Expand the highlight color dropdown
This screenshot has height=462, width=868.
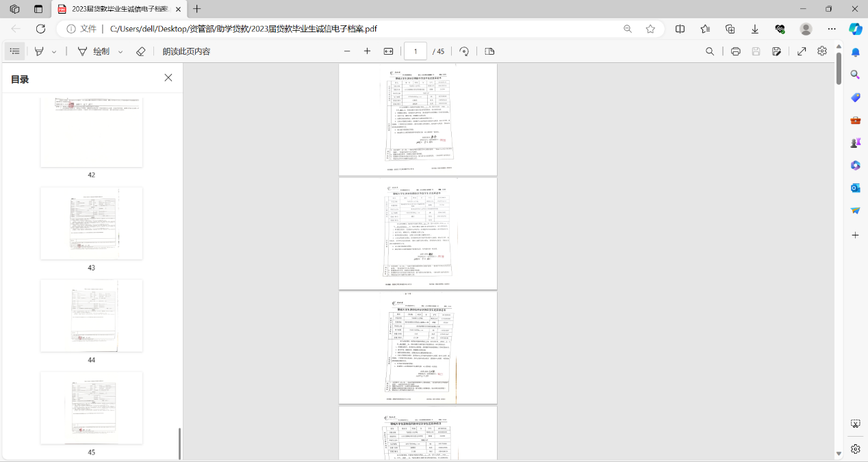tap(54, 51)
